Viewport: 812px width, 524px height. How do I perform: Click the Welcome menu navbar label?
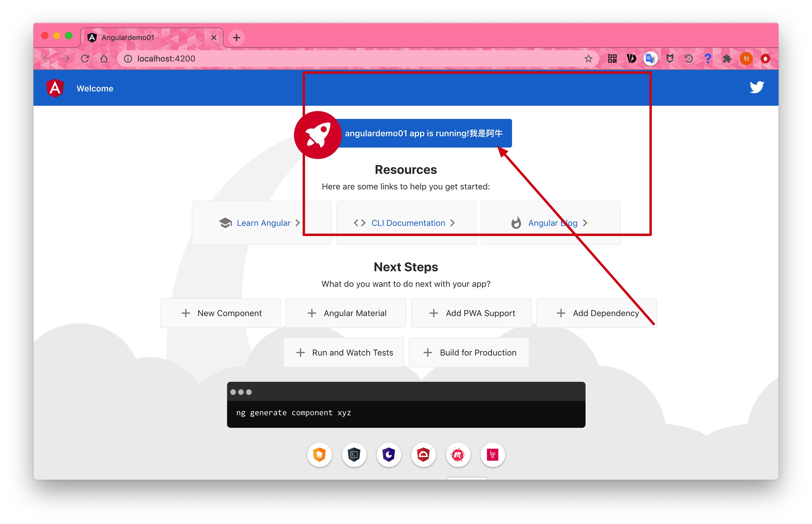96,88
